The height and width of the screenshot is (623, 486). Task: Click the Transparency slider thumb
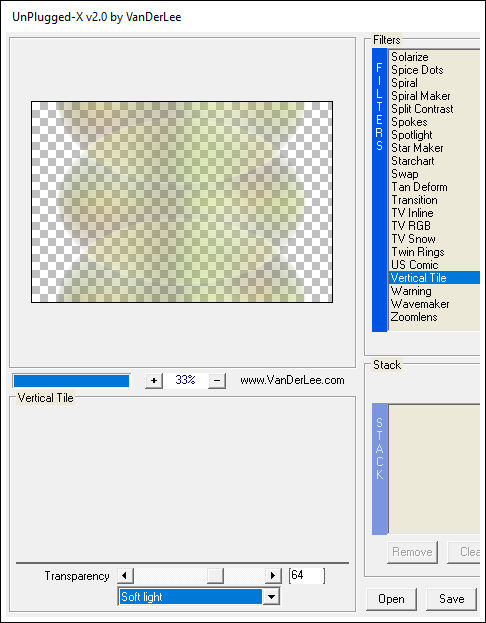click(215, 575)
